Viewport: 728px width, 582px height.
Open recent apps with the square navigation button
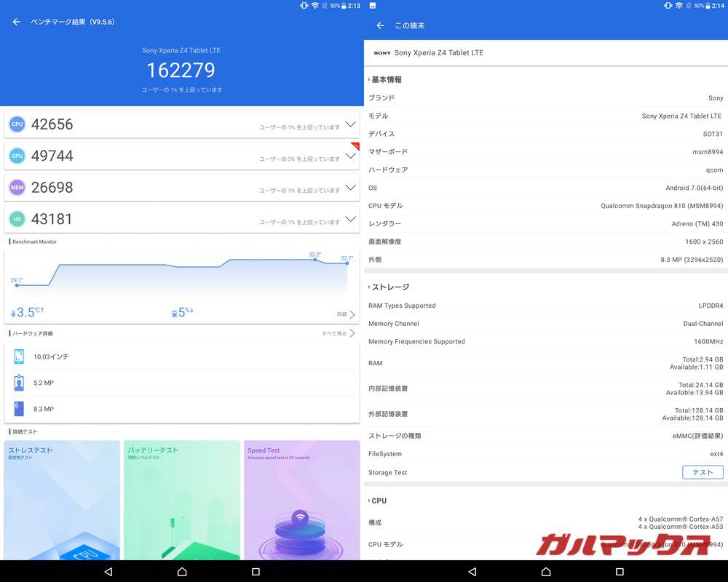click(x=255, y=572)
